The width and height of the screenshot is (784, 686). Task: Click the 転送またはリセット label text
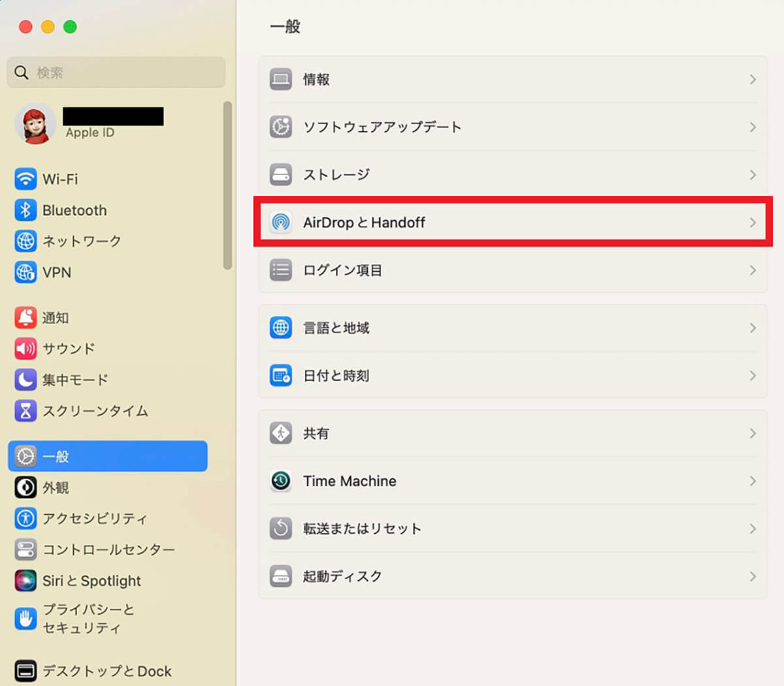[x=362, y=529]
